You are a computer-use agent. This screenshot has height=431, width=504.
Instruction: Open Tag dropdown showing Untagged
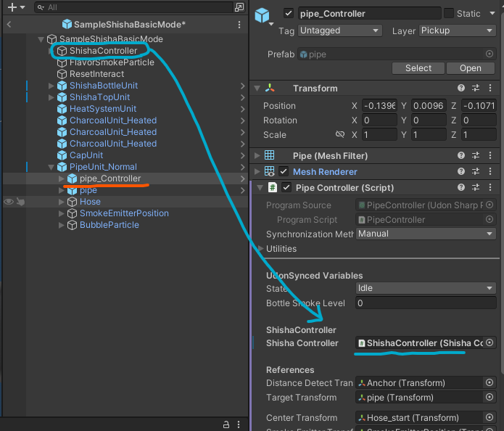[340, 30]
